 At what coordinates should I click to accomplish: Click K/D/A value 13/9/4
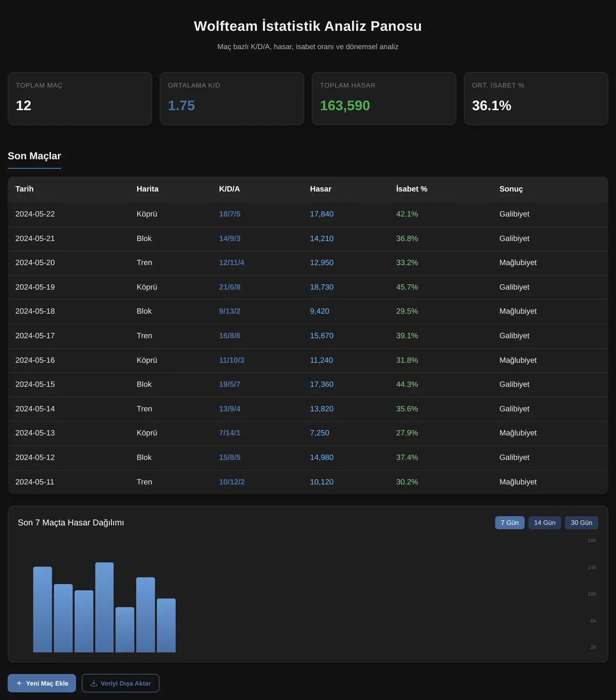pyautogui.click(x=229, y=409)
